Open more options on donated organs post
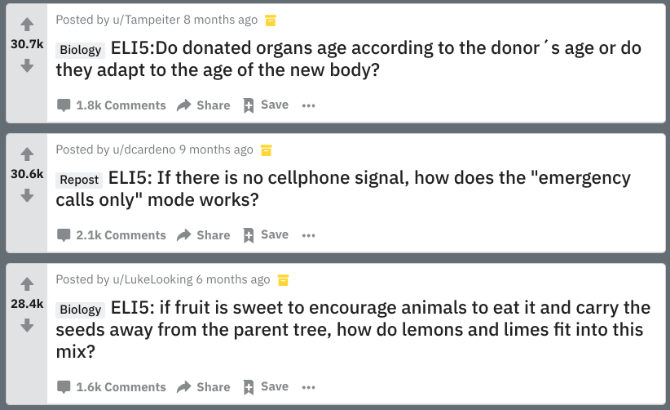The height and width of the screenshot is (410, 670). point(309,105)
